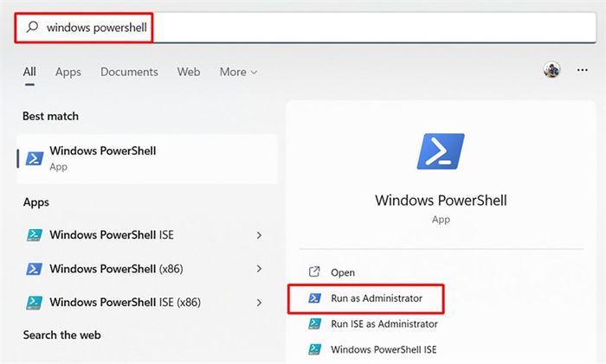
Task: Click the Windows PowerShell ISE (x86) icon
Action: pos(35,303)
